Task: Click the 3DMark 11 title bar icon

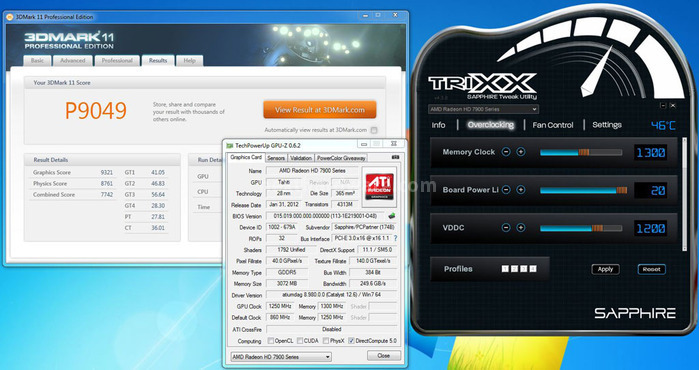Action: (x=10, y=17)
